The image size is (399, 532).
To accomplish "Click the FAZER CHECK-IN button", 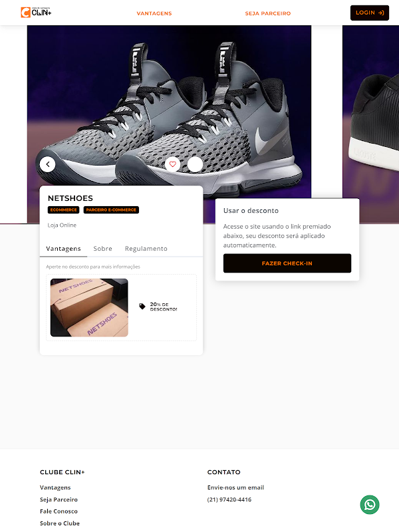I will tap(287, 263).
